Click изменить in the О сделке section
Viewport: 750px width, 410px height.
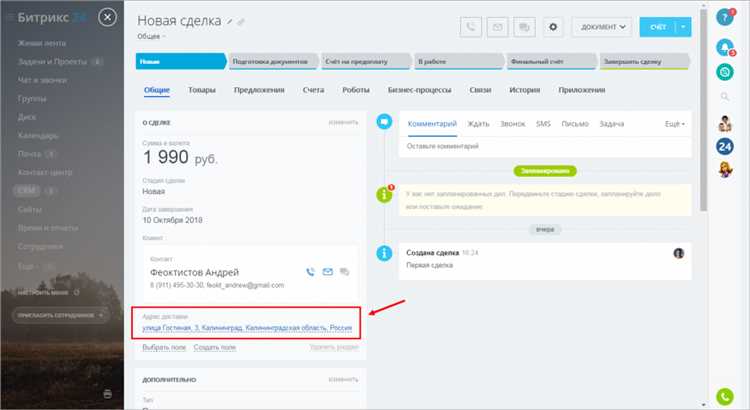(343, 122)
